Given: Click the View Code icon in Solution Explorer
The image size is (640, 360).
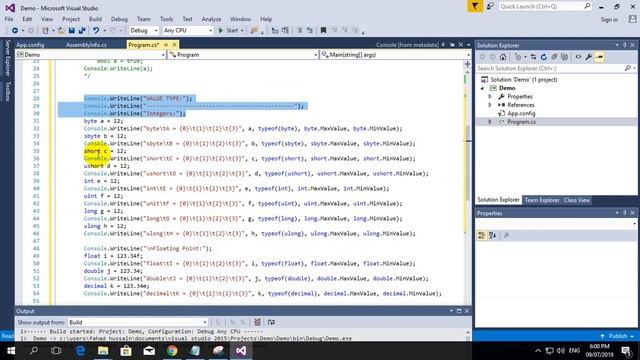Looking at the screenshot, I should [x=578, y=57].
